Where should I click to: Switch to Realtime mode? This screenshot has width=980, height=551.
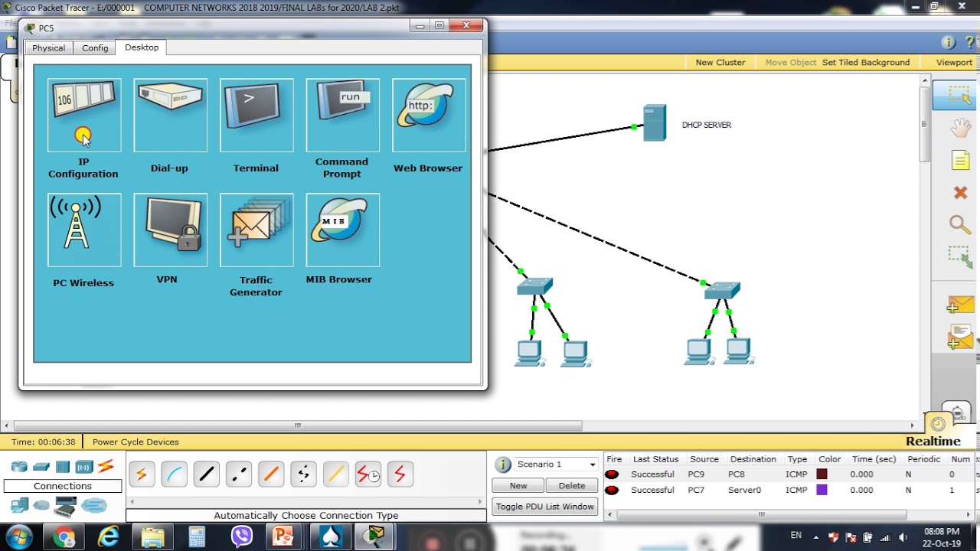933,441
